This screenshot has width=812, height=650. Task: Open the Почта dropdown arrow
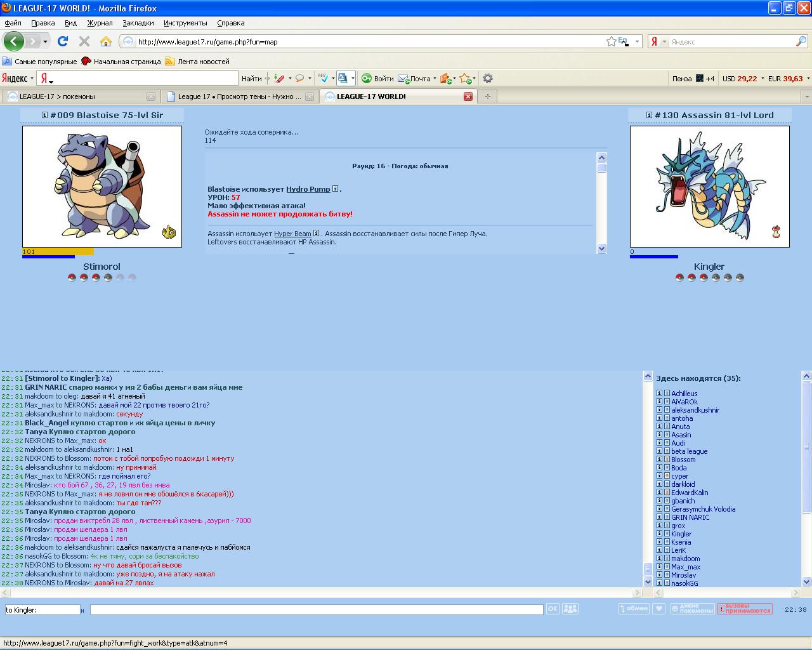click(x=435, y=79)
